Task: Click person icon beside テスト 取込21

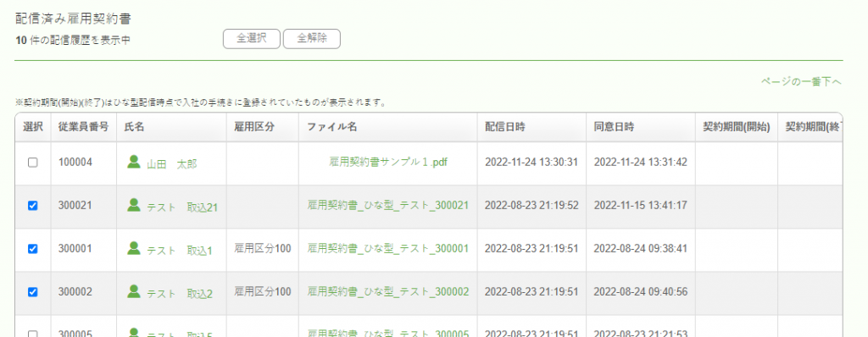Action: tap(133, 205)
